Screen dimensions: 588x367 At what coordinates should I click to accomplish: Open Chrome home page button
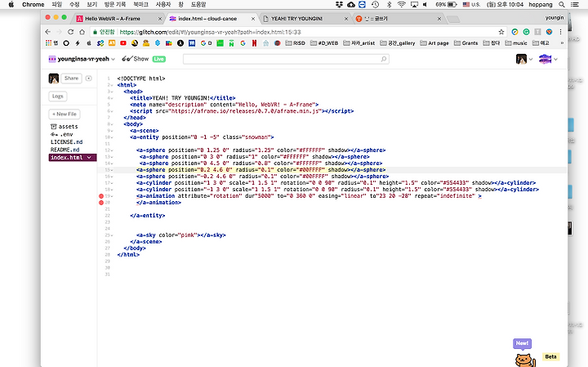[82, 32]
